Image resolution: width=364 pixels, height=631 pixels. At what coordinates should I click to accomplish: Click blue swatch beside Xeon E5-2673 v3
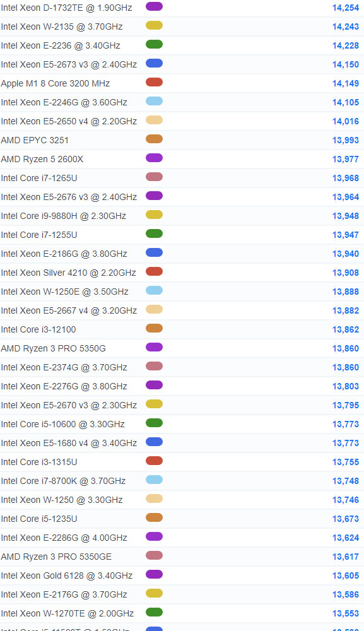click(154, 63)
